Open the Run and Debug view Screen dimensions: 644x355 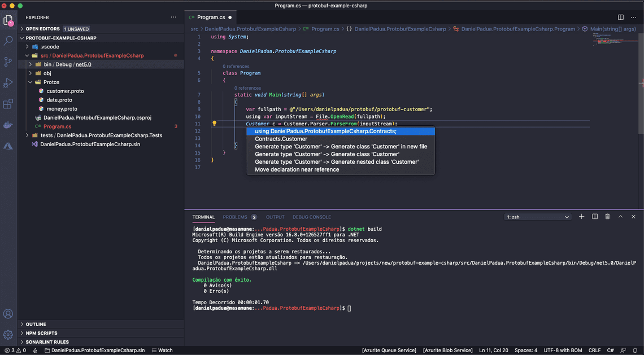coord(8,82)
